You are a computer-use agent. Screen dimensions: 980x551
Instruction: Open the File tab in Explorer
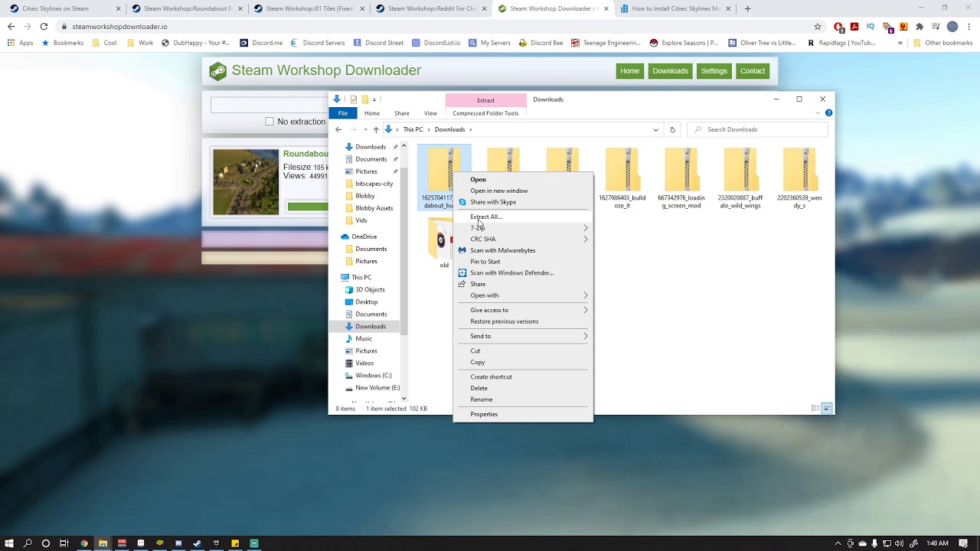tap(343, 113)
